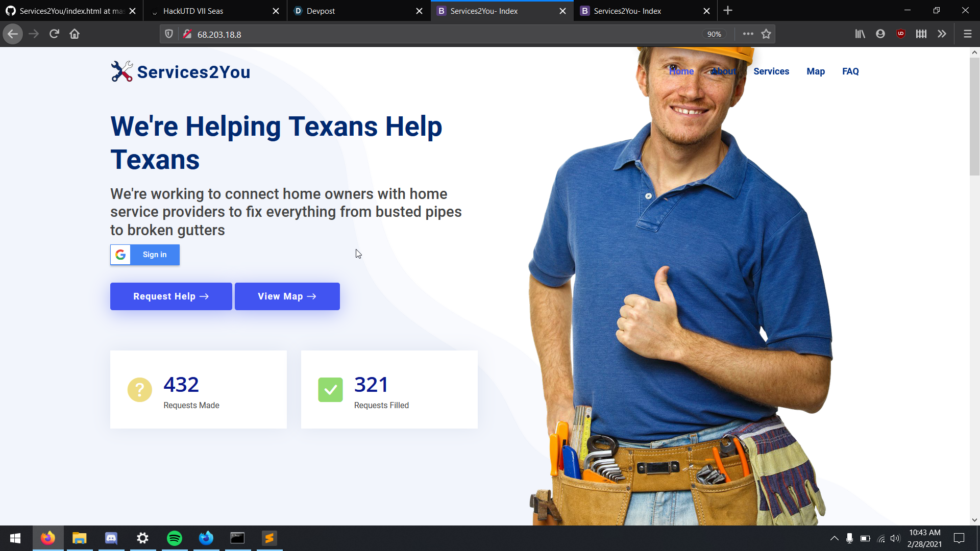980x551 pixels.
Task: Open the Firefox Library icon
Action: [x=860, y=34]
